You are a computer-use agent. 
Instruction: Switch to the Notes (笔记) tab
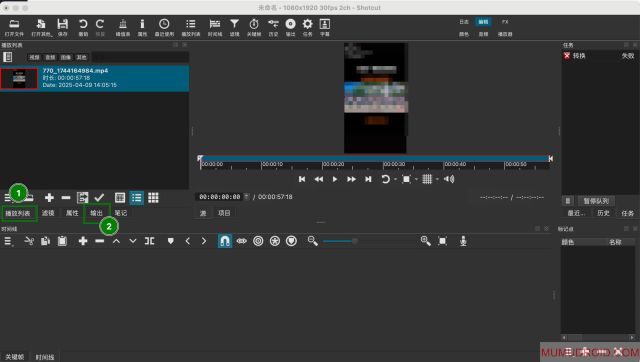click(121, 213)
